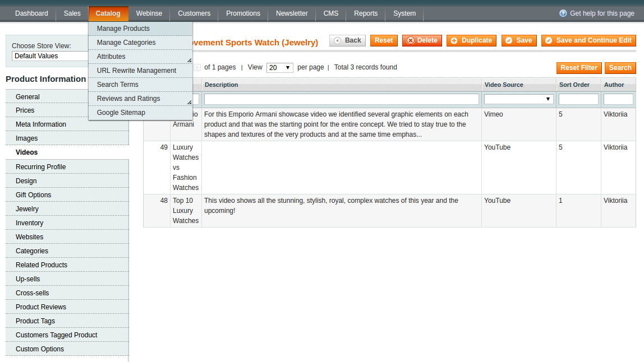Open the Newsletter menu
Image resolution: width=644 pixels, height=362 pixels.
tap(292, 13)
